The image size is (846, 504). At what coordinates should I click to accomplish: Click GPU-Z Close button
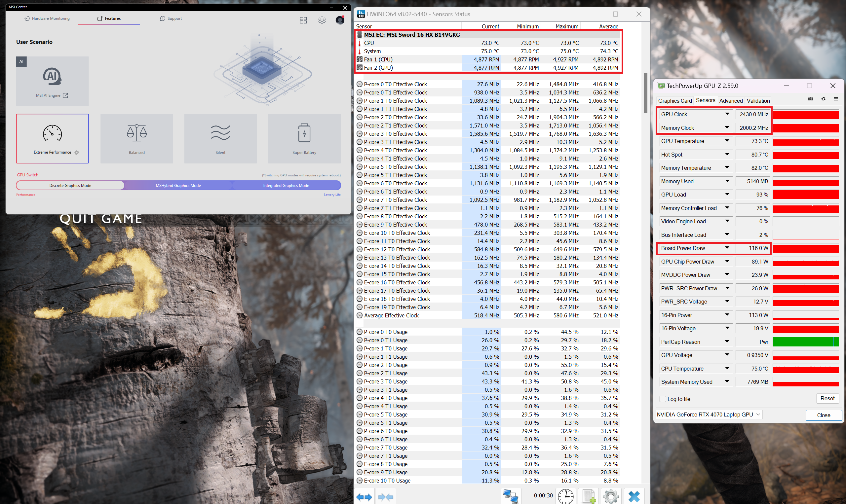[824, 415]
